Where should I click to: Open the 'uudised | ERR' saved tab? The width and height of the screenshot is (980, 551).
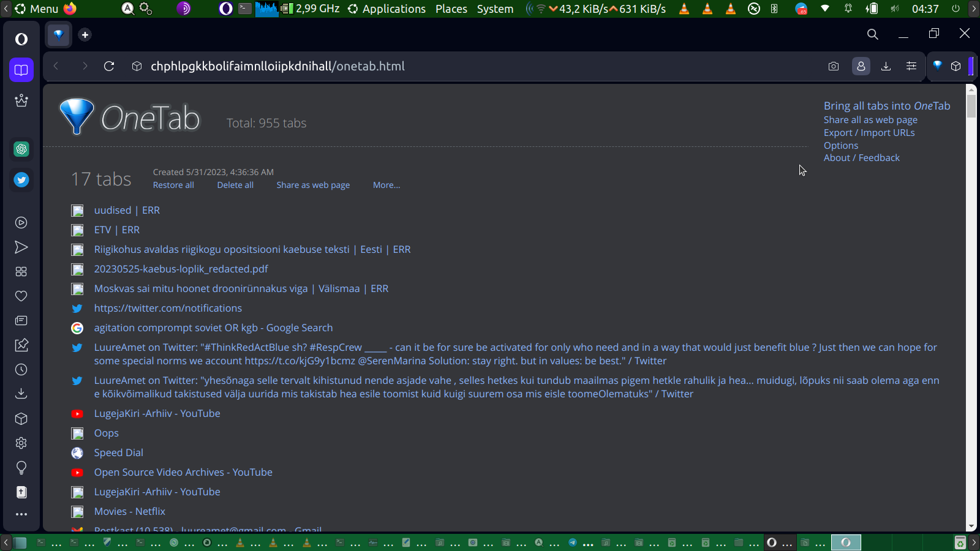127,210
